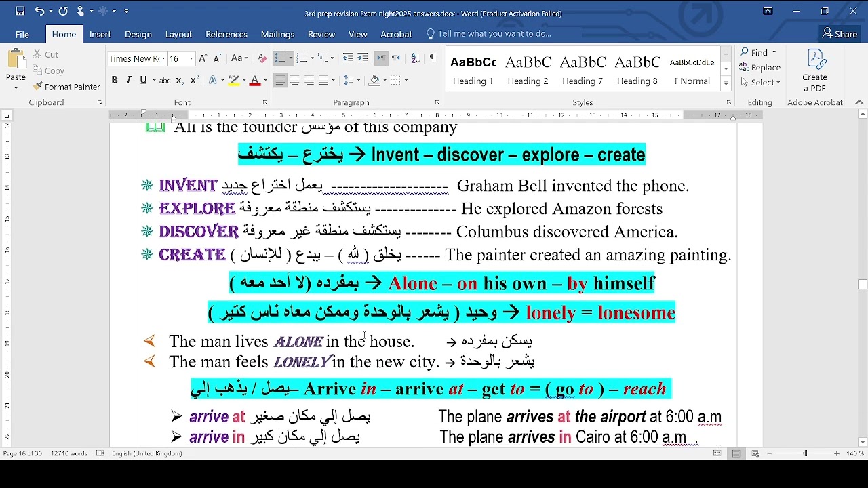Open the font name dropdown

(163, 59)
